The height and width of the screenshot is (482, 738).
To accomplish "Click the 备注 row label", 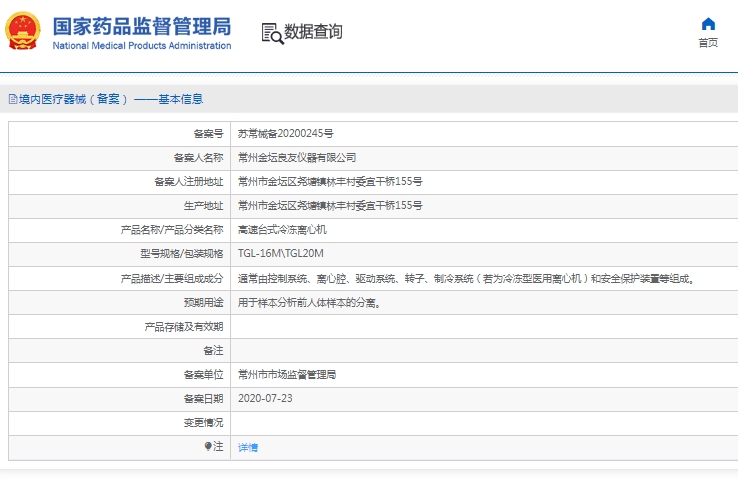I will click(213, 351).
